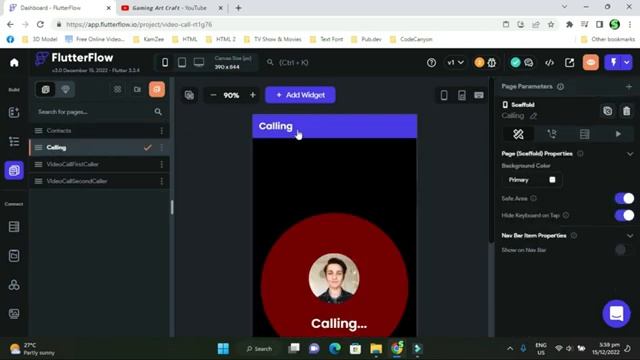Open the version v1 dropdown
640x360 pixels.
pos(455,63)
